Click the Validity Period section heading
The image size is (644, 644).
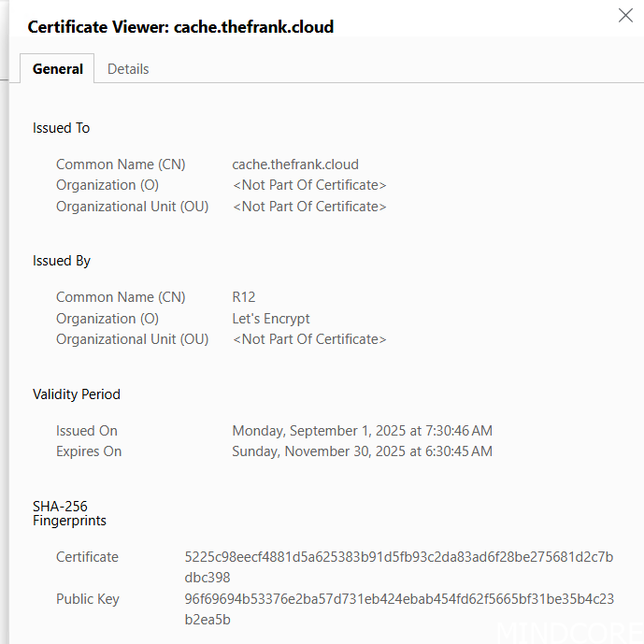click(x=77, y=394)
